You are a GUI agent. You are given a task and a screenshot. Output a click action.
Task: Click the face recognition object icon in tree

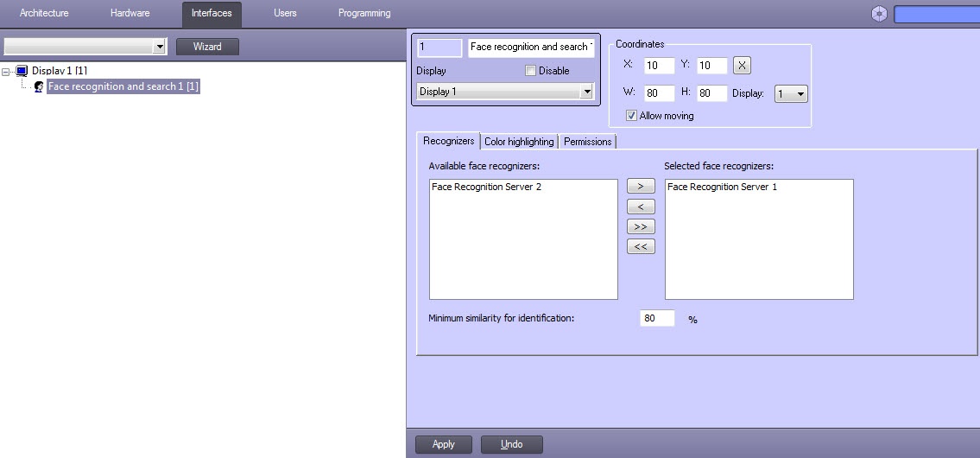click(x=39, y=86)
